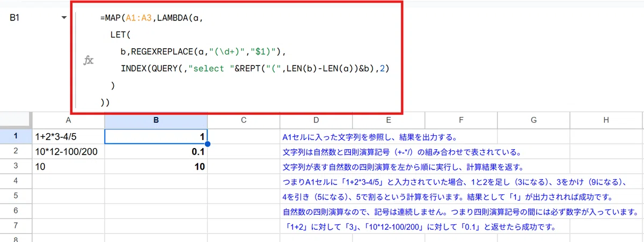Click the A1:A3 range reference in formula

point(139,18)
